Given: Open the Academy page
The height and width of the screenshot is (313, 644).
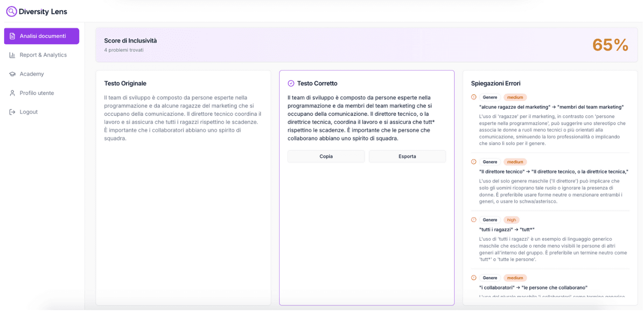Looking at the screenshot, I should click(x=42, y=74).
